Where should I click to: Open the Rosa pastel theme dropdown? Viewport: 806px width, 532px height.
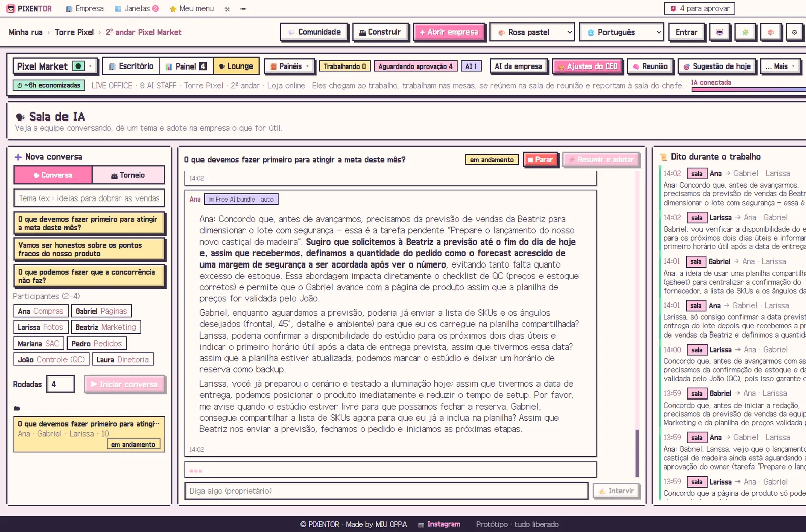(532, 32)
